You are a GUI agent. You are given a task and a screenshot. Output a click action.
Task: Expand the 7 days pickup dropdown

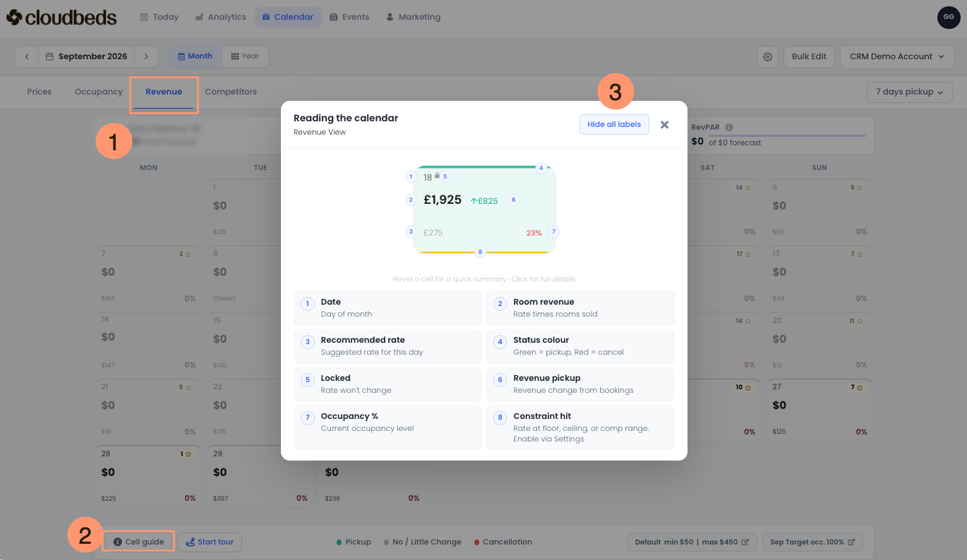coord(909,92)
